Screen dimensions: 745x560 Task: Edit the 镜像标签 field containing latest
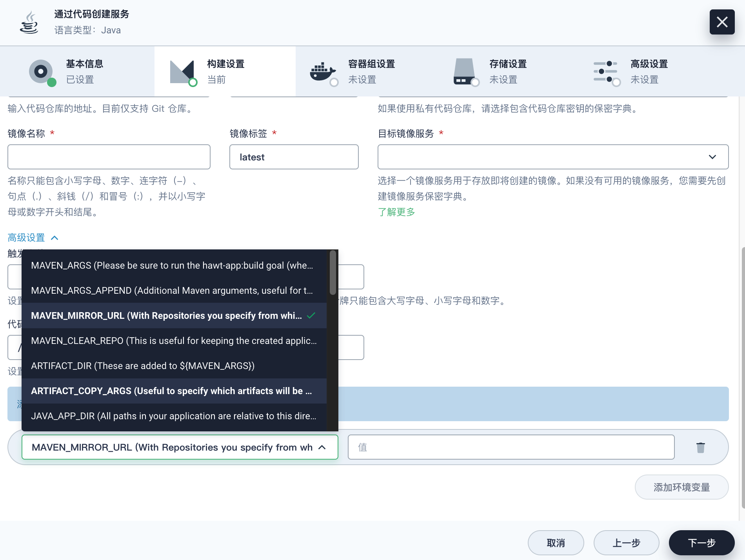[294, 157]
